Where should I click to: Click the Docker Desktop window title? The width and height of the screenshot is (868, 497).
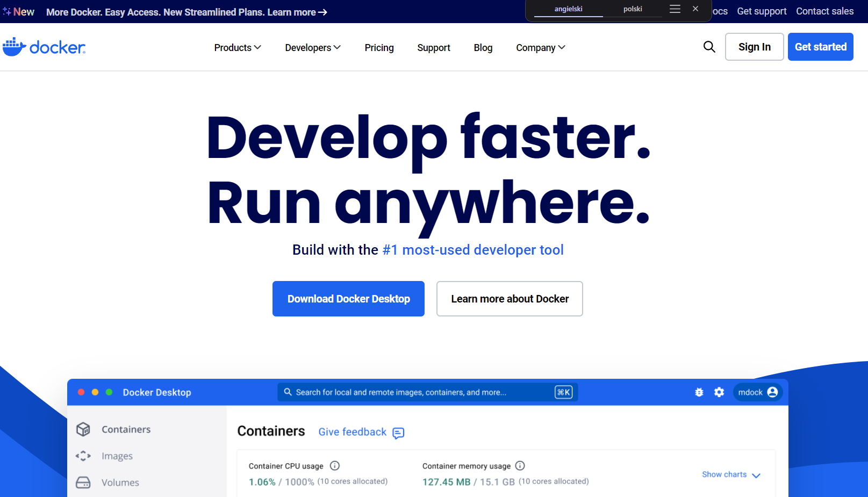click(157, 392)
